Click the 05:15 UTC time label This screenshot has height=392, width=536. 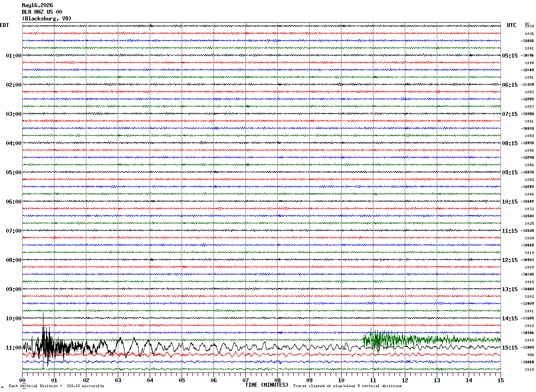(x=509, y=56)
